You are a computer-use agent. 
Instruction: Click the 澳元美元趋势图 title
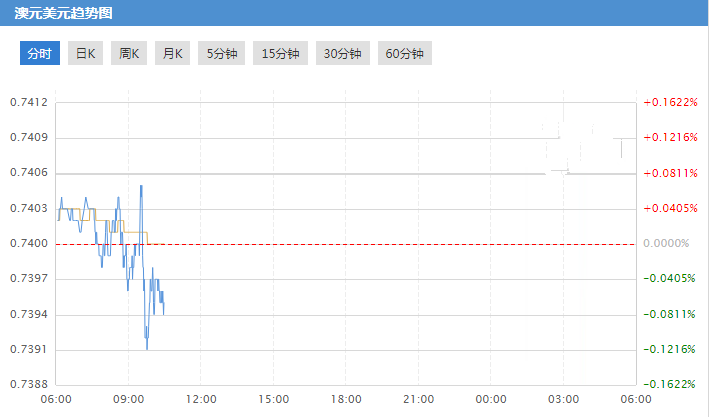63,14
